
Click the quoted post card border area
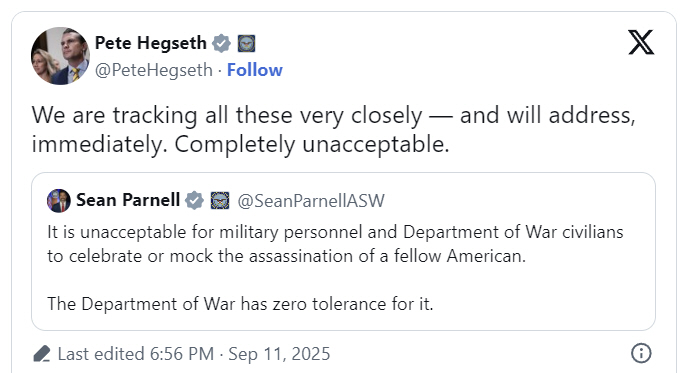(343, 251)
